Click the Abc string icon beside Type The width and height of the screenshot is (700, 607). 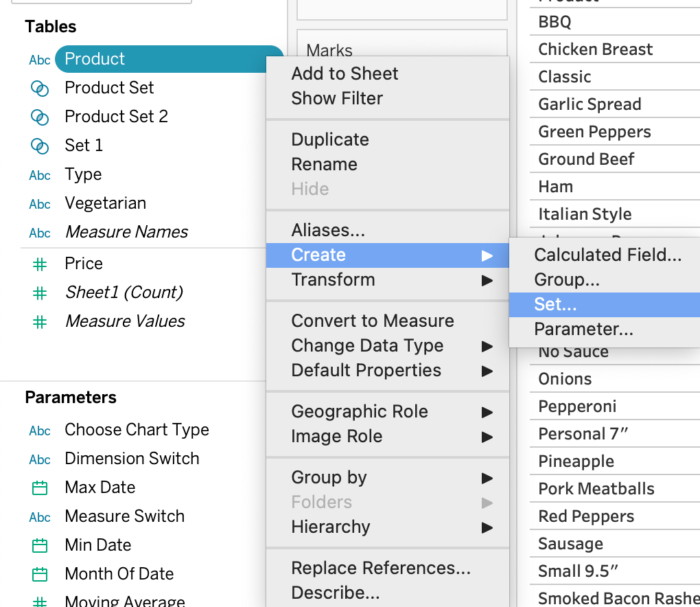(x=40, y=176)
